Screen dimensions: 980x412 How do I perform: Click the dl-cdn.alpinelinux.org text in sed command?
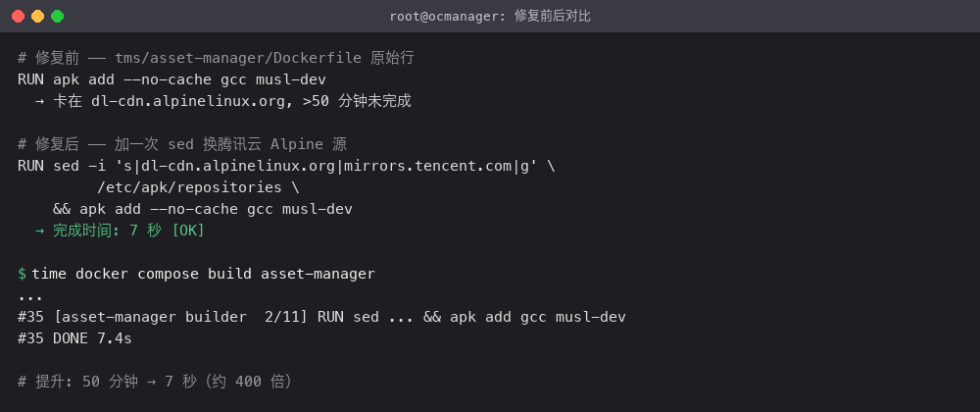tap(239, 167)
